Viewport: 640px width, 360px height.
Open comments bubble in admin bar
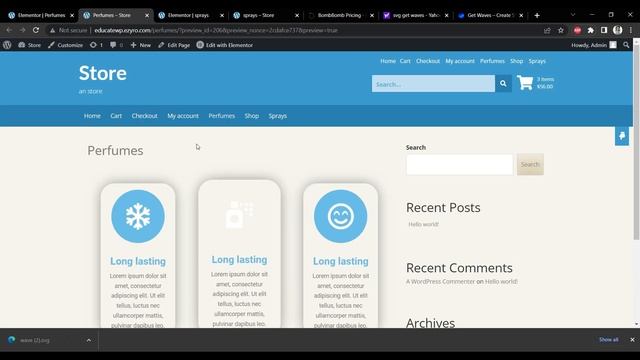point(116,45)
